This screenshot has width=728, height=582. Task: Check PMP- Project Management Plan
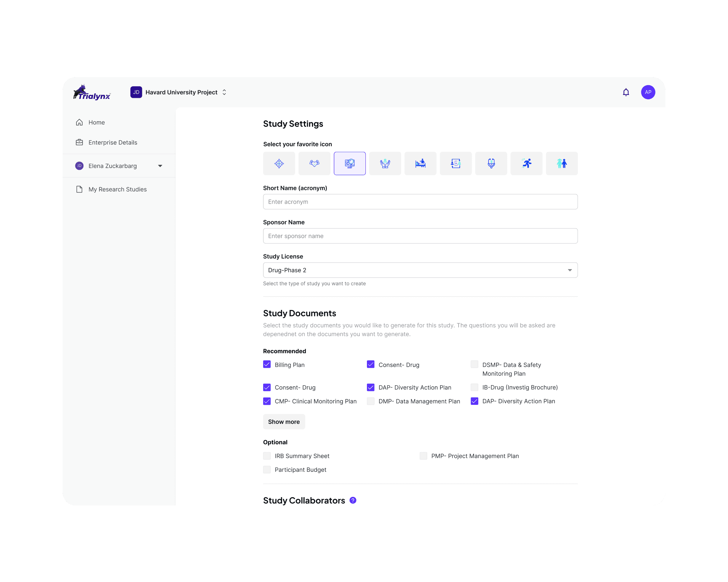coord(423,456)
